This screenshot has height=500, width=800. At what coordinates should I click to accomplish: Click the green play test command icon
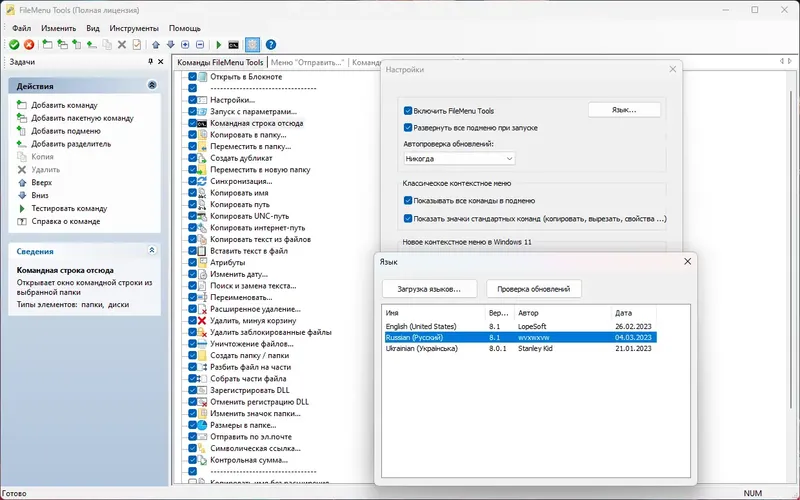coord(219,45)
